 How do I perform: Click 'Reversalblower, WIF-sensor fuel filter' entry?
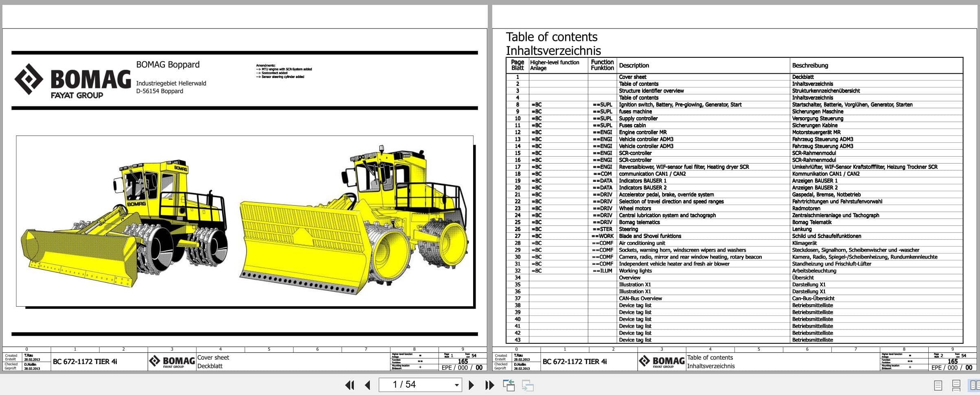(684, 167)
